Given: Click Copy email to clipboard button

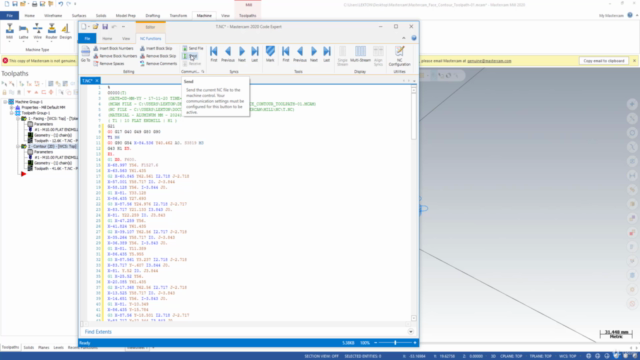Looking at the screenshot, I should [x=604, y=61].
